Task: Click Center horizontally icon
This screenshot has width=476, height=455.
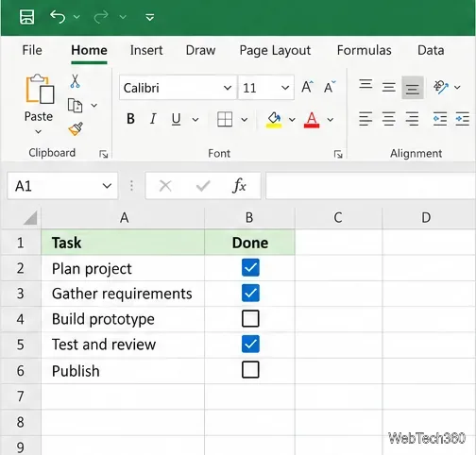Action: pyautogui.click(x=389, y=119)
